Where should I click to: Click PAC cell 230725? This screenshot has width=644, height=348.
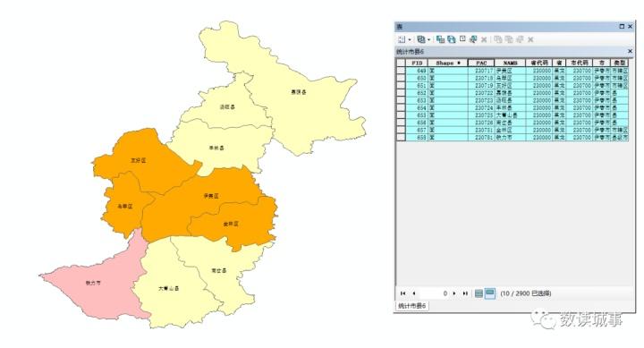pos(481,115)
